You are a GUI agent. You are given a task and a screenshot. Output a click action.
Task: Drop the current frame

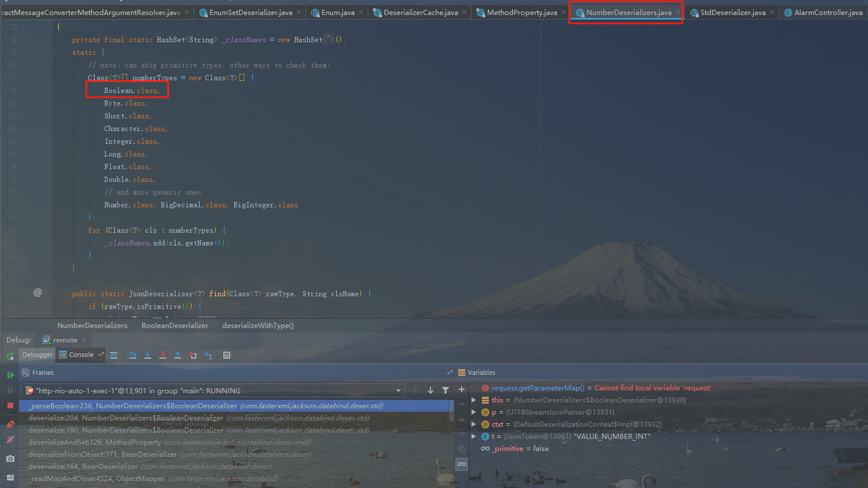pyautogui.click(x=193, y=355)
